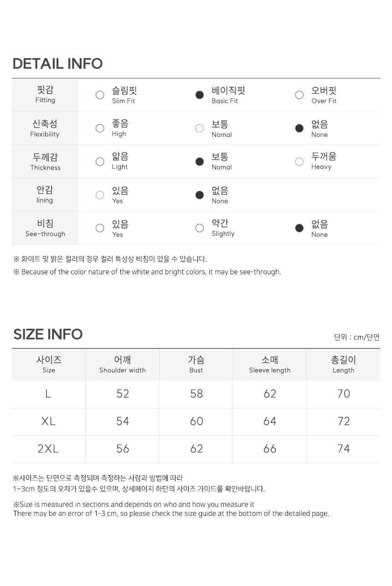
Task: Select the Slim Fit radio circle
Action: [100, 95]
